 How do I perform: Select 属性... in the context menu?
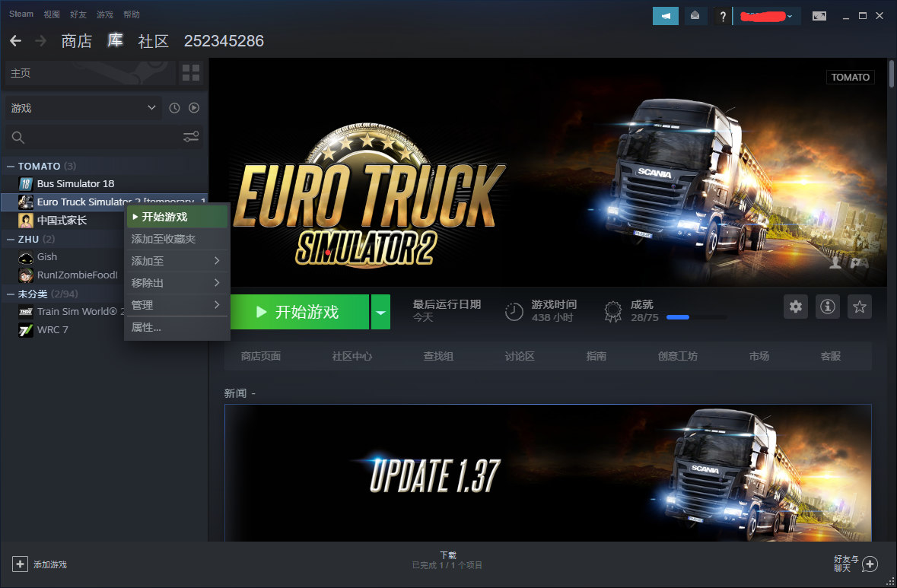[146, 327]
